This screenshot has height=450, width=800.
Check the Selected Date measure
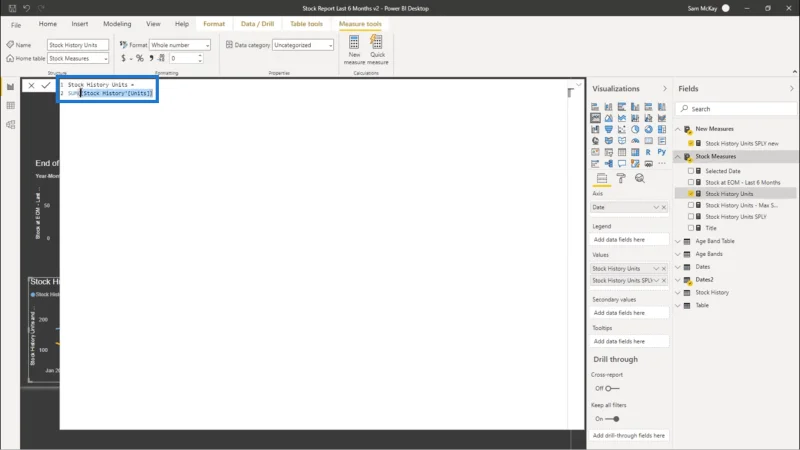pos(691,171)
